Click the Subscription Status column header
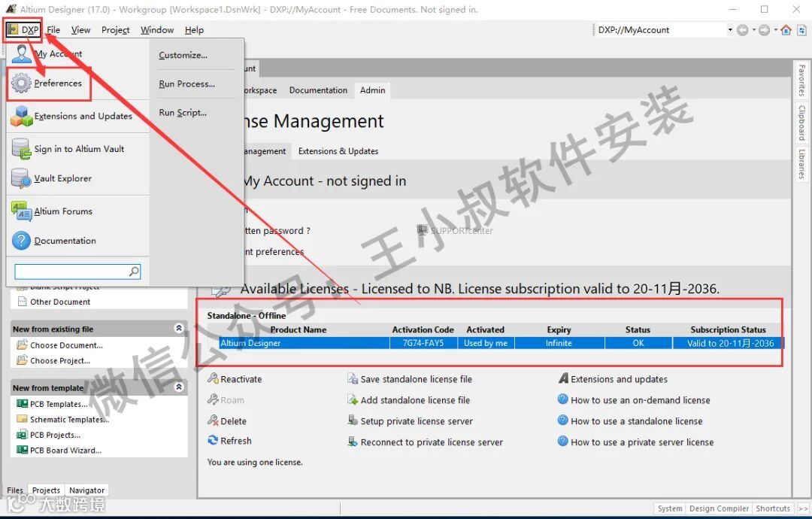 coord(728,329)
